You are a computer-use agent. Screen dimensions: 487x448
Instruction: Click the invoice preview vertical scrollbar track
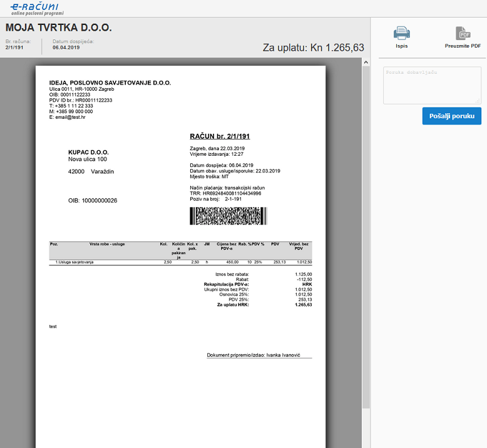(x=366, y=250)
